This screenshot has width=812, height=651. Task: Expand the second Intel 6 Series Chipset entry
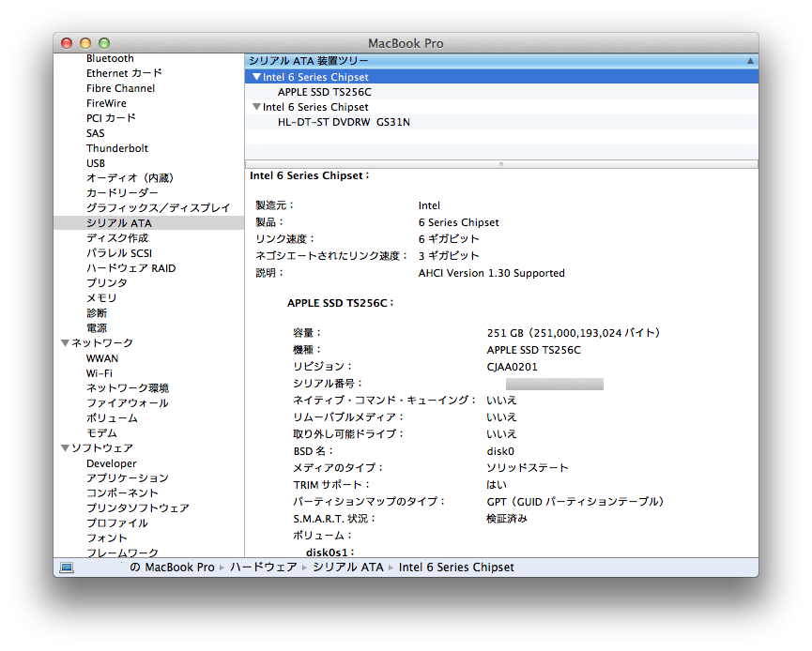255,106
